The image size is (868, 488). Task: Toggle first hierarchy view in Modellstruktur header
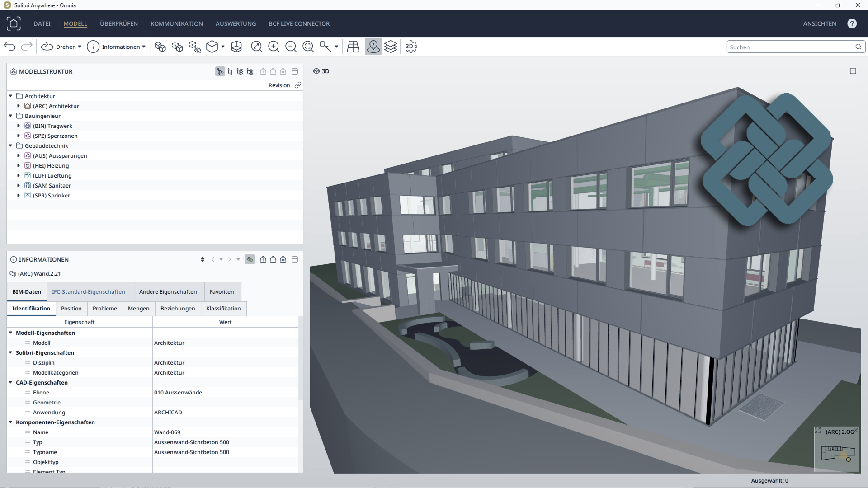(x=220, y=71)
